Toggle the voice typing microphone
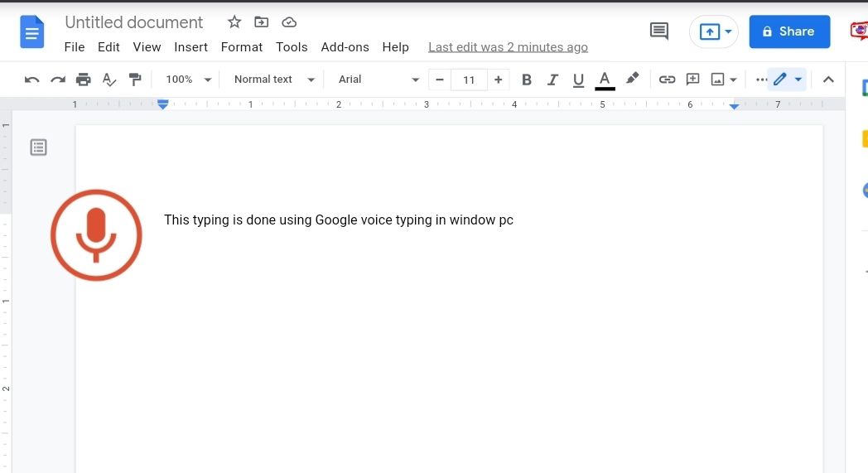The image size is (868, 473). 96,235
